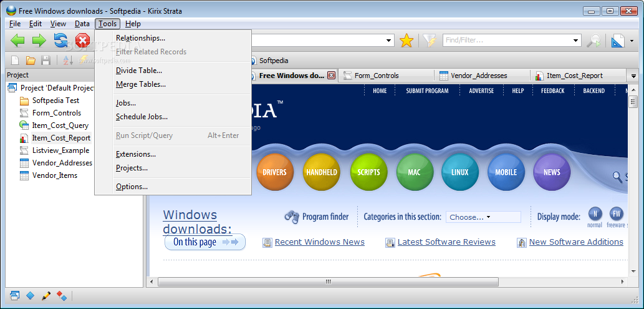Click the blue triangle ruler design view icon
This screenshot has width=644, height=309.
click(618, 41)
